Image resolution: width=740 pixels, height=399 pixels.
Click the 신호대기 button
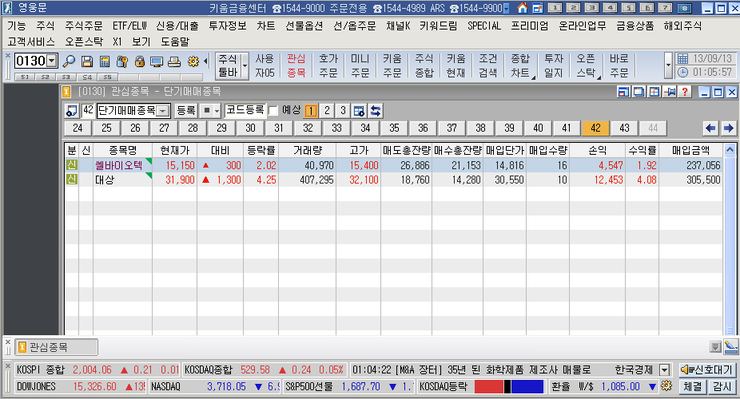[706, 370]
